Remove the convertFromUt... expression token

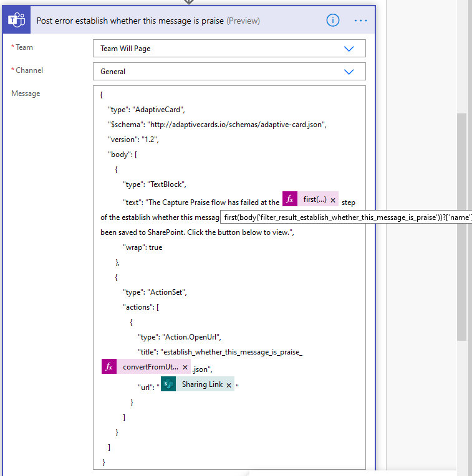185,367
